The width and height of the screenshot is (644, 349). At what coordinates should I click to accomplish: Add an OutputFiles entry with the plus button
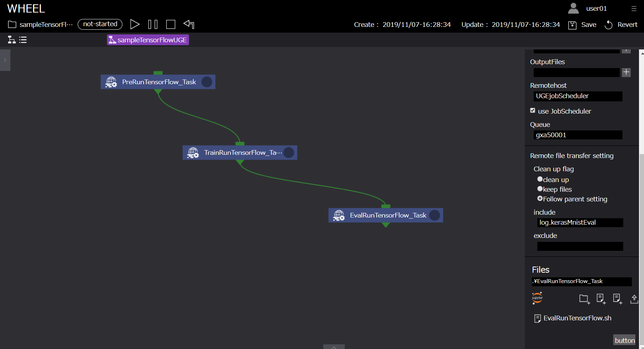coord(626,72)
